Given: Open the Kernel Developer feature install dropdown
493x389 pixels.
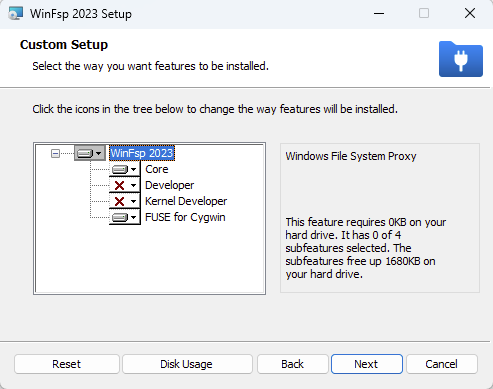Looking at the screenshot, I should [125, 201].
